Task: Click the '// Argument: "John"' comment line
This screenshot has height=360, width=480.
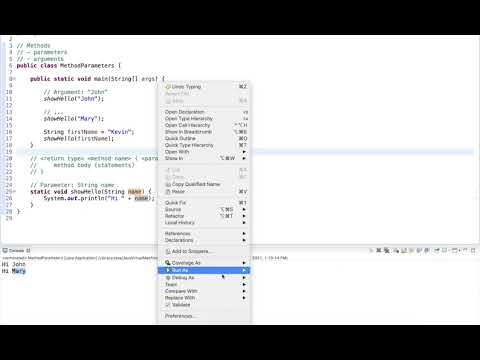Action: [75, 92]
